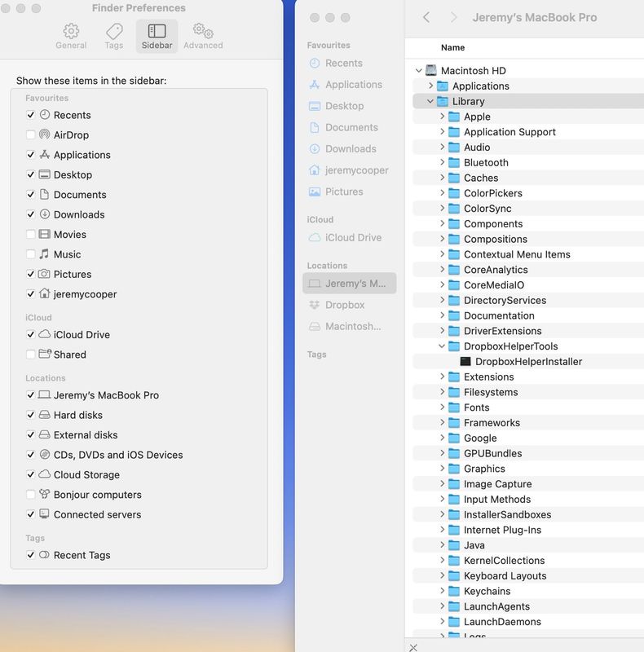The image size is (644, 652).
Task: Select the DirectoryServices folder name
Action: click(x=505, y=300)
